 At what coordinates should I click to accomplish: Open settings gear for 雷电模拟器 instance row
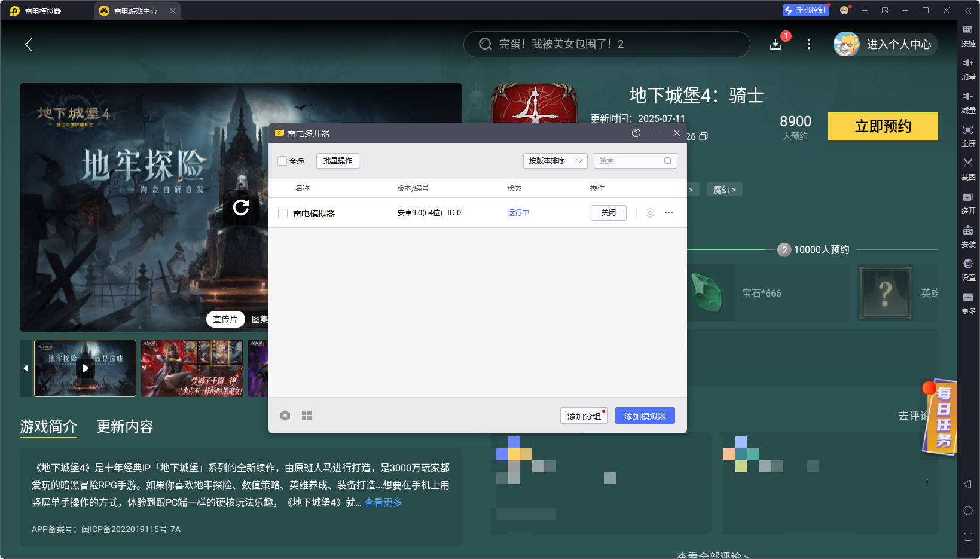click(650, 213)
